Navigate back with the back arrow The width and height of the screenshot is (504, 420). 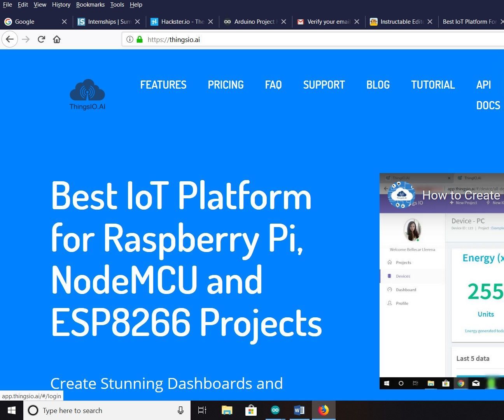[10, 39]
